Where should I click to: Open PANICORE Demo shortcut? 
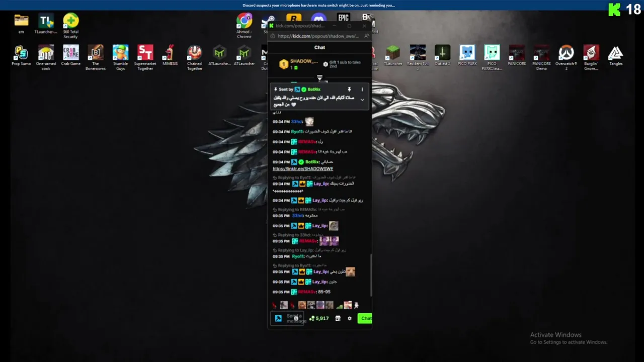pos(541,58)
